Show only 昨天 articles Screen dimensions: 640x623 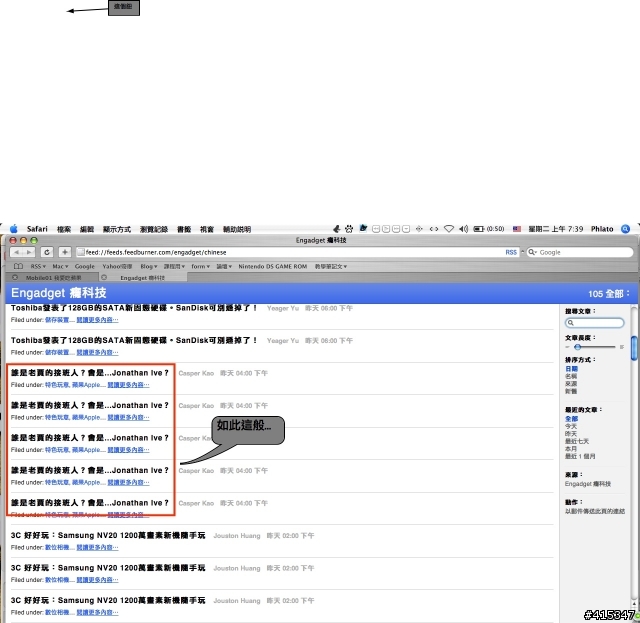[571, 433]
